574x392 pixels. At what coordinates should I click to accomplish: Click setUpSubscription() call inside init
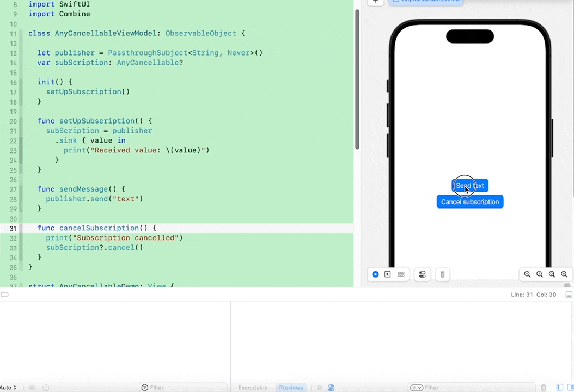tap(88, 91)
